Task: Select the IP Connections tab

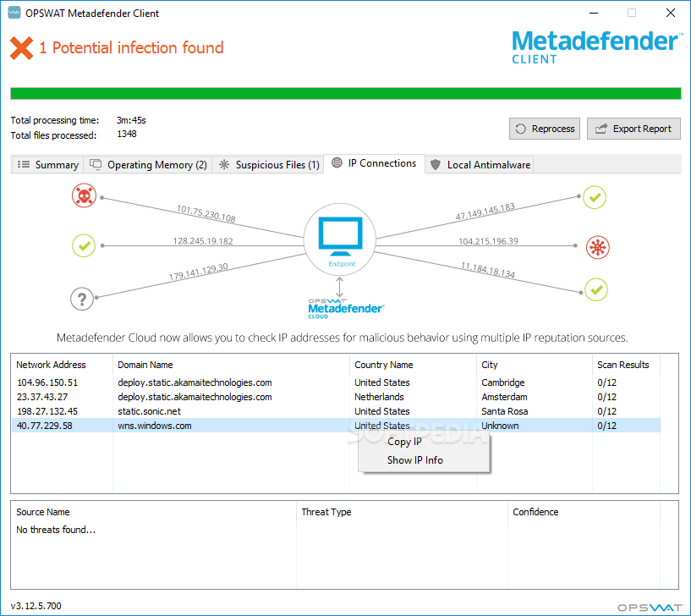Action: (x=374, y=163)
